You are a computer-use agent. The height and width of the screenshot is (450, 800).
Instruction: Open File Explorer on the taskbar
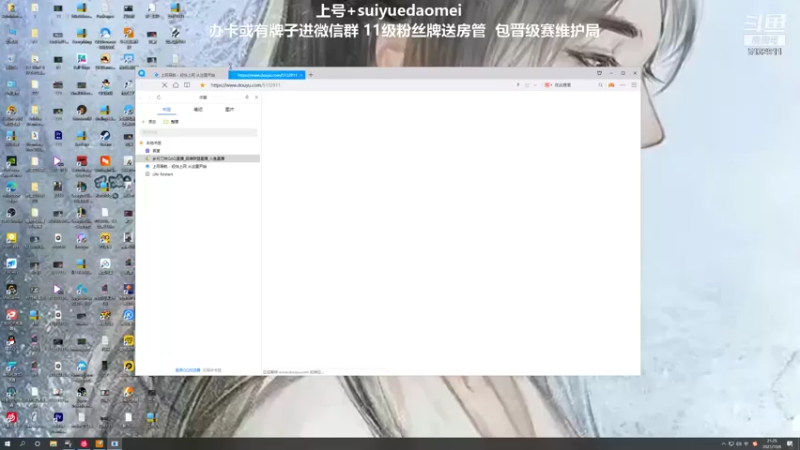53,444
